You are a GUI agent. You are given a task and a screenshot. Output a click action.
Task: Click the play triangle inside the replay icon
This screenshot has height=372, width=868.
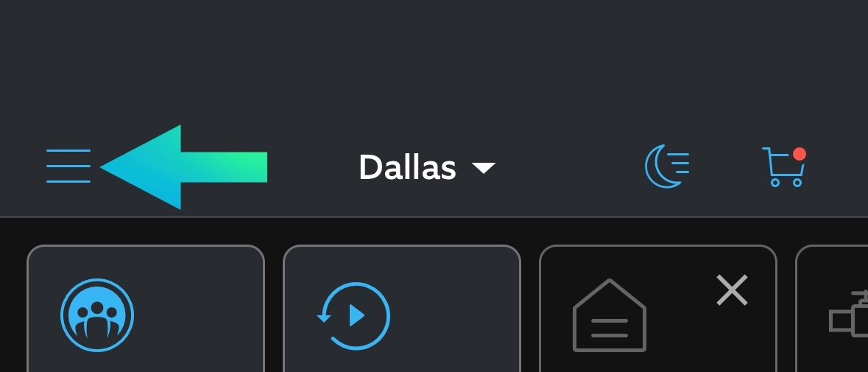[357, 316]
